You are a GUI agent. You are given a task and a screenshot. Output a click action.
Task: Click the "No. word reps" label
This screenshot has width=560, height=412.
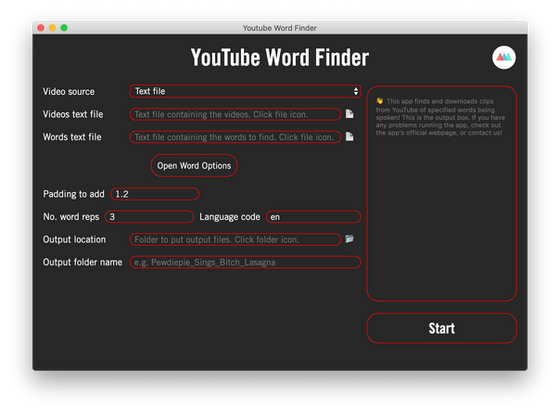point(71,217)
